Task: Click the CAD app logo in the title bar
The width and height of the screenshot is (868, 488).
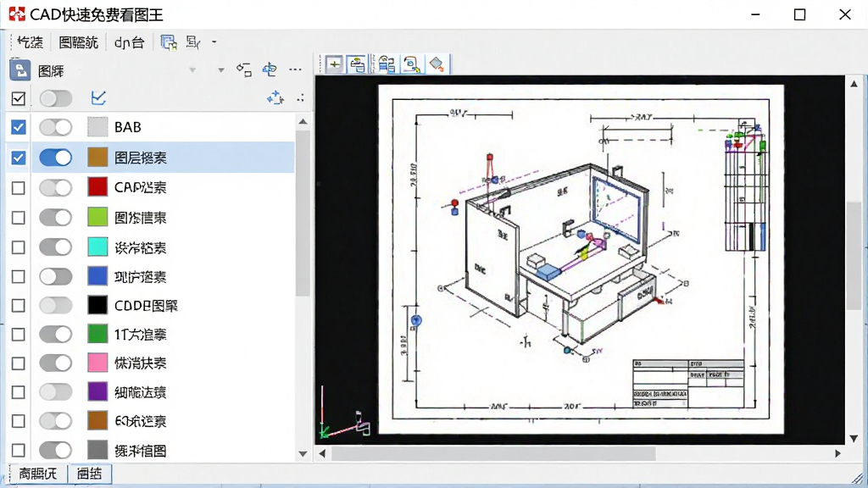Action: (17, 14)
